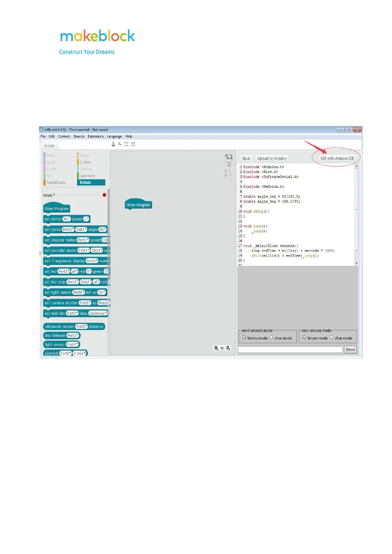The height and width of the screenshot is (554, 392).
Task: Zoom out the scripts area
Action: point(216,348)
